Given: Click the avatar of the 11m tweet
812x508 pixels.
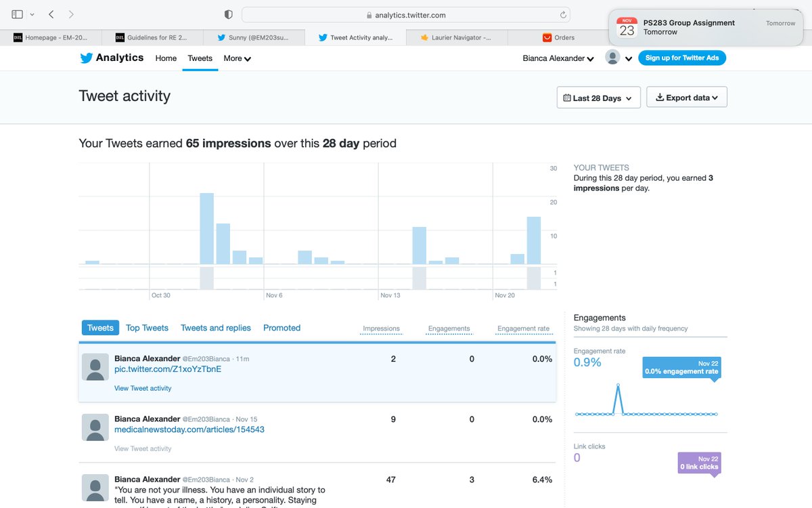Looking at the screenshot, I should pos(95,367).
